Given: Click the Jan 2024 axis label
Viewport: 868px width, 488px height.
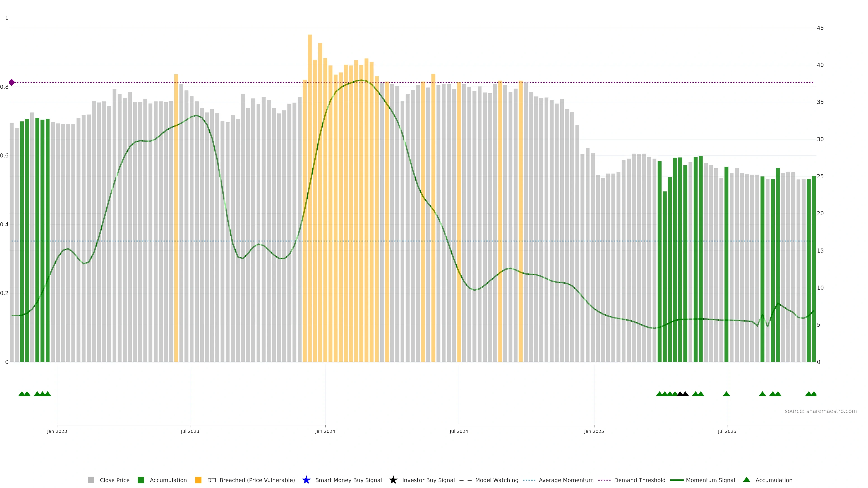Looking at the screenshot, I should (x=325, y=431).
